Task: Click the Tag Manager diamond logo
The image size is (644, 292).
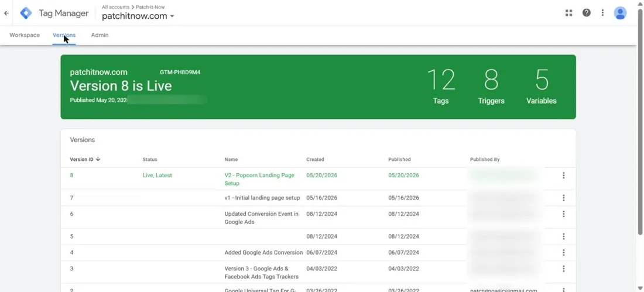Action: (x=26, y=13)
